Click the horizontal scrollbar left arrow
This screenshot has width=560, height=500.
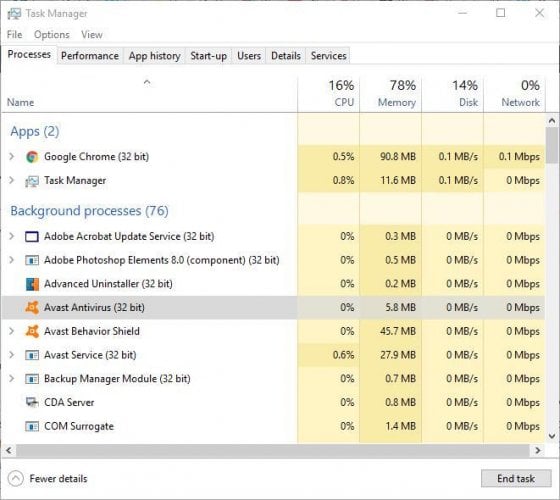pyautogui.click(x=9, y=450)
